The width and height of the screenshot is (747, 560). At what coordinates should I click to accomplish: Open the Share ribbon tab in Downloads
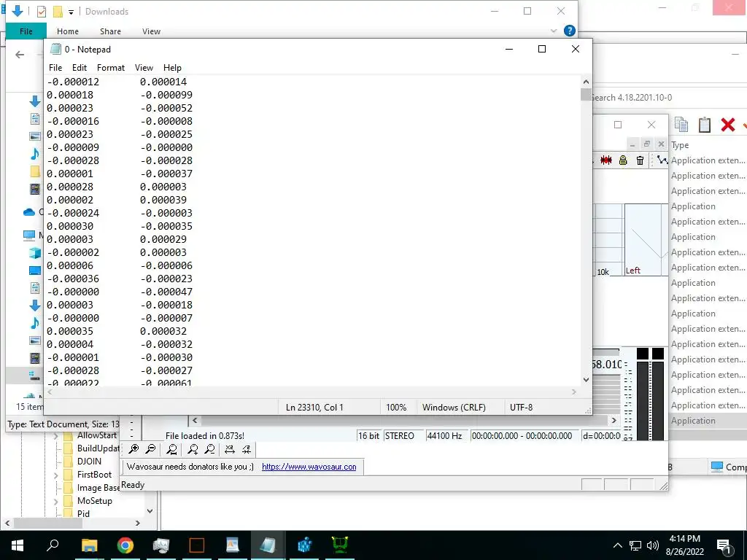pos(110,31)
